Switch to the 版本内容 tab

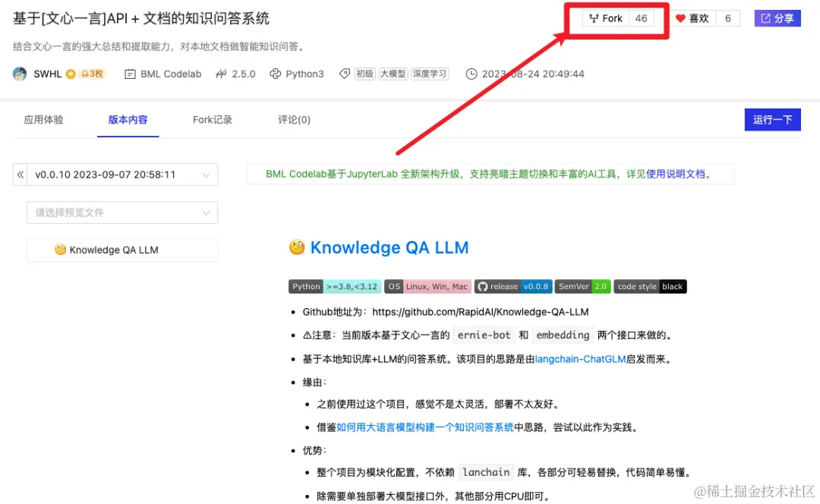click(x=128, y=120)
